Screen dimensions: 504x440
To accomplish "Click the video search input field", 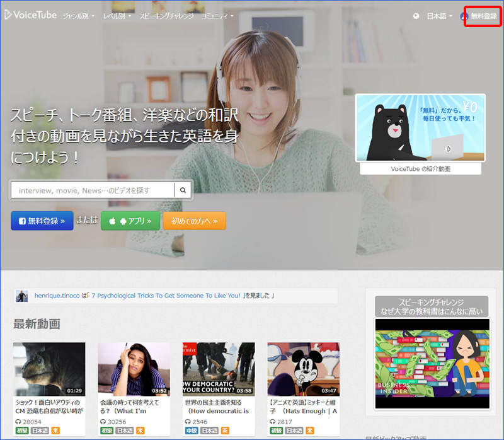I will tap(93, 190).
